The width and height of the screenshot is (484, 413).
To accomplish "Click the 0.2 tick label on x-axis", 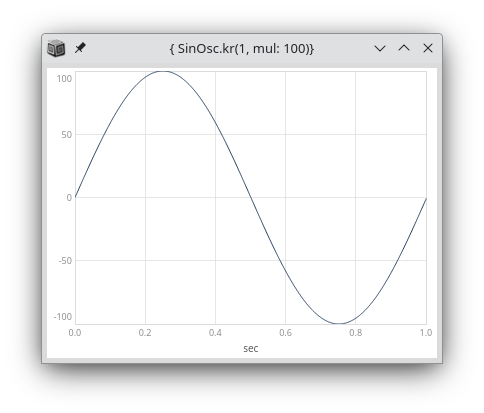I will (145, 333).
